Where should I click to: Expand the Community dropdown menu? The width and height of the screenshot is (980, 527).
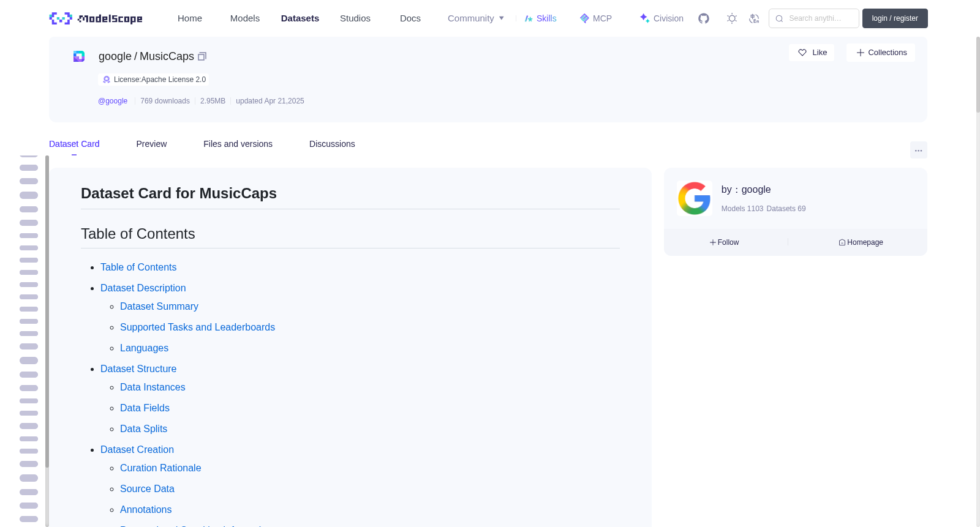[476, 18]
